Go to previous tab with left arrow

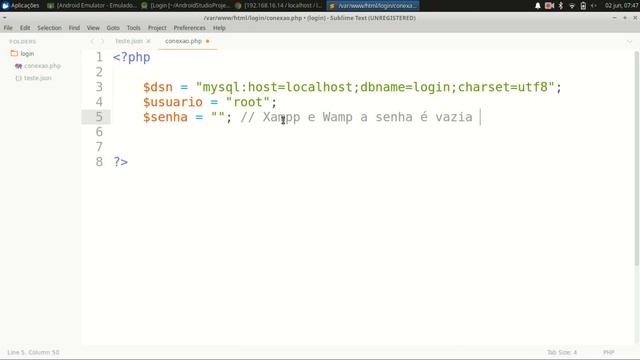point(92,41)
